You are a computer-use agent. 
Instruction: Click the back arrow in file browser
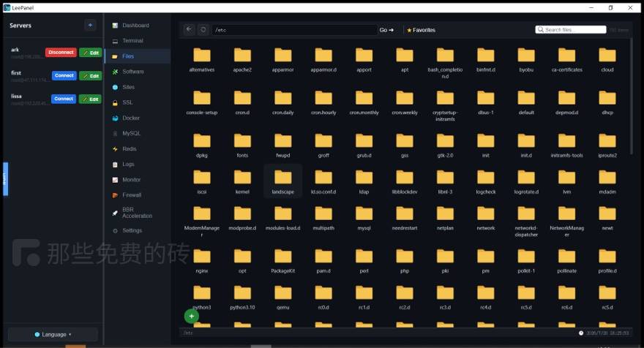click(x=189, y=29)
